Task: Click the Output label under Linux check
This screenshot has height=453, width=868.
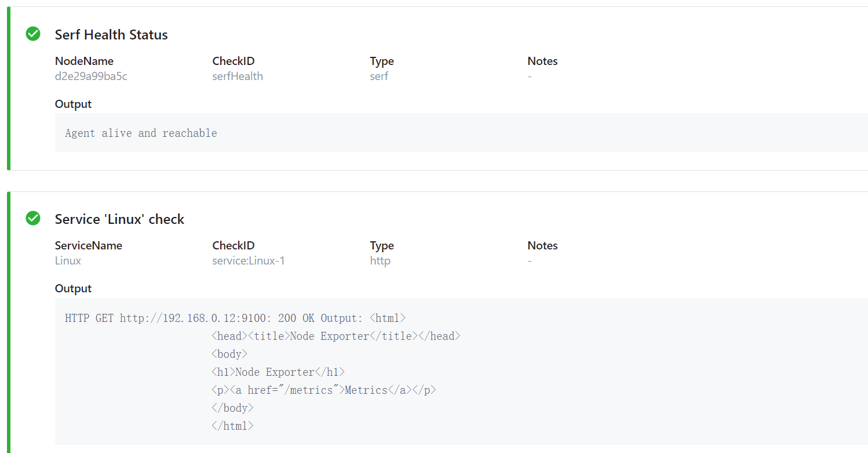Action: (73, 288)
